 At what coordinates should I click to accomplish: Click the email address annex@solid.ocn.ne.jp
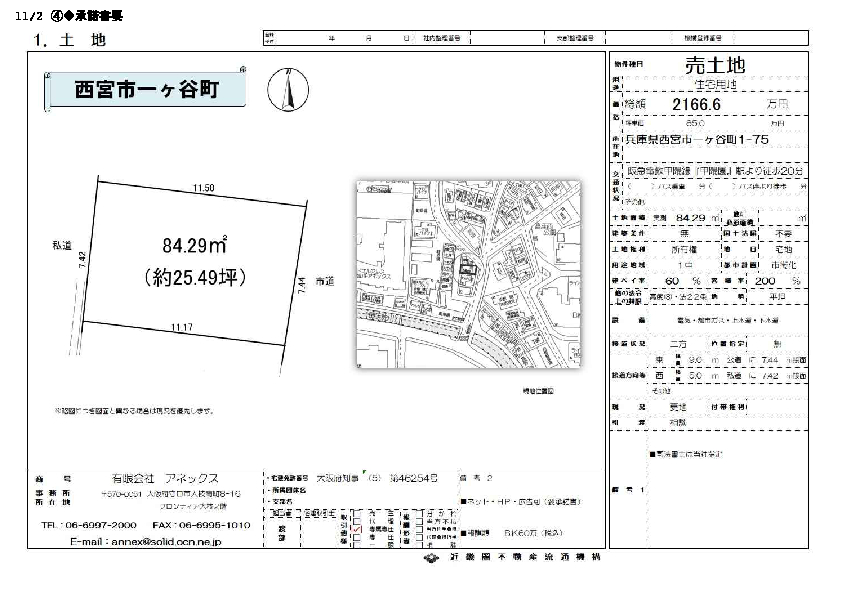click(x=146, y=540)
